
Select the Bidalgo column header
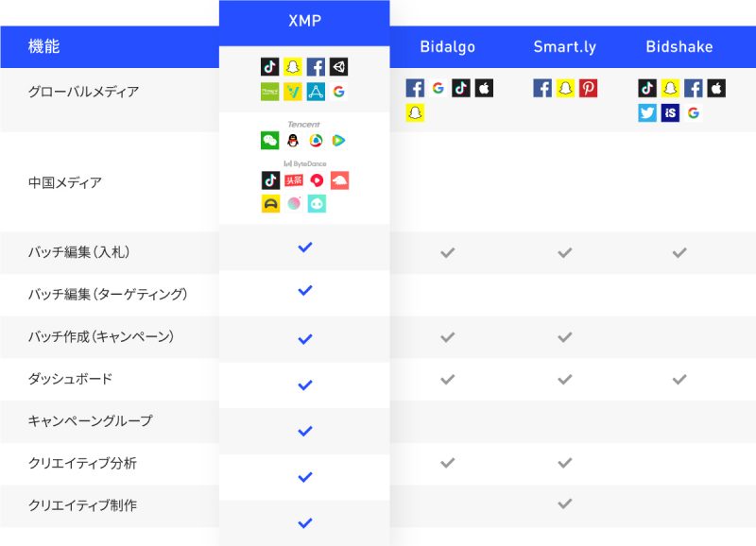coord(447,46)
